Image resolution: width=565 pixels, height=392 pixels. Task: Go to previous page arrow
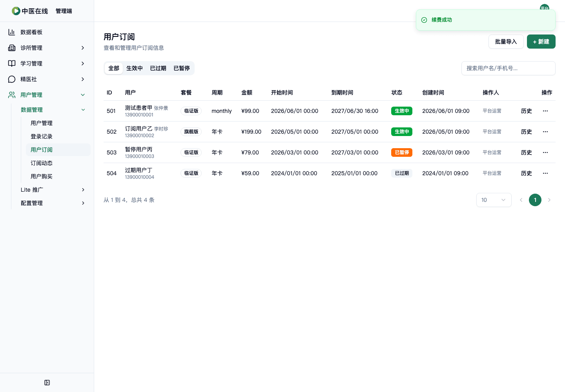[x=521, y=200]
